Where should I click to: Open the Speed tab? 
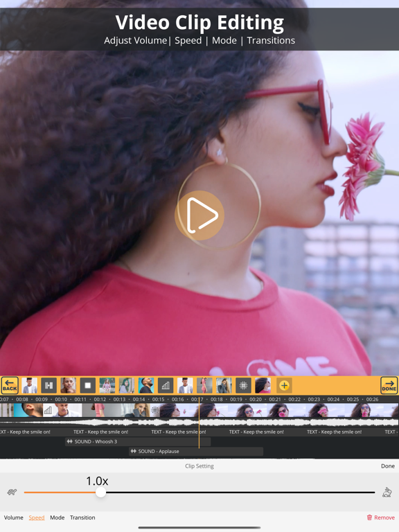point(37,517)
